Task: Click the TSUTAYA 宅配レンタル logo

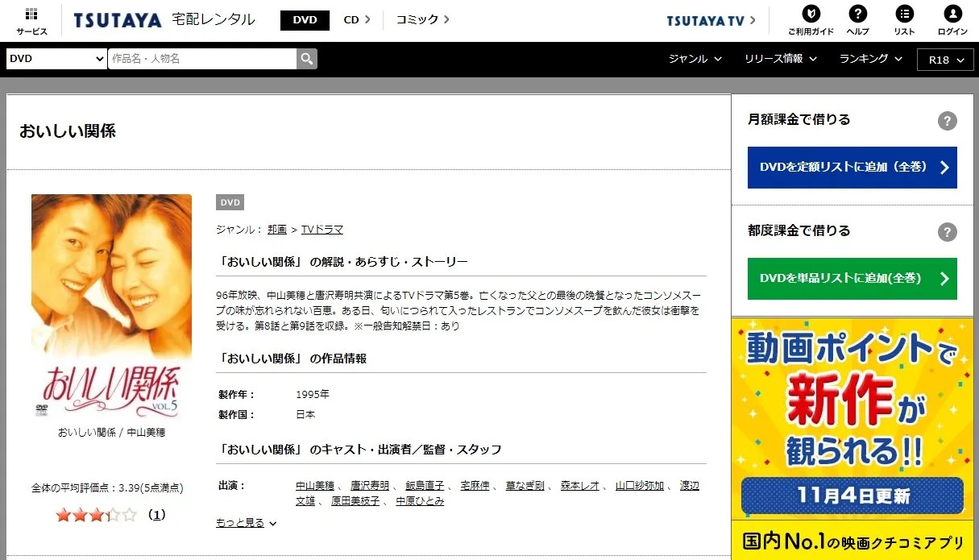Action: tap(164, 20)
